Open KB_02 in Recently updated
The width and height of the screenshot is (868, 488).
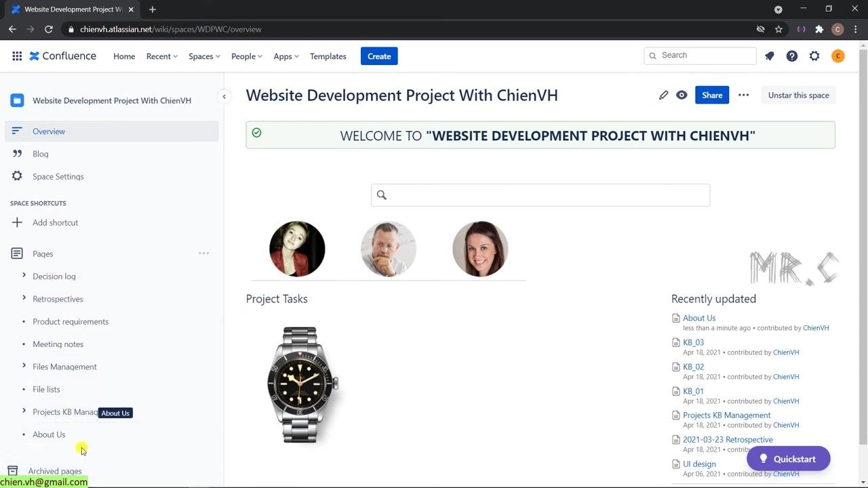point(693,367)
